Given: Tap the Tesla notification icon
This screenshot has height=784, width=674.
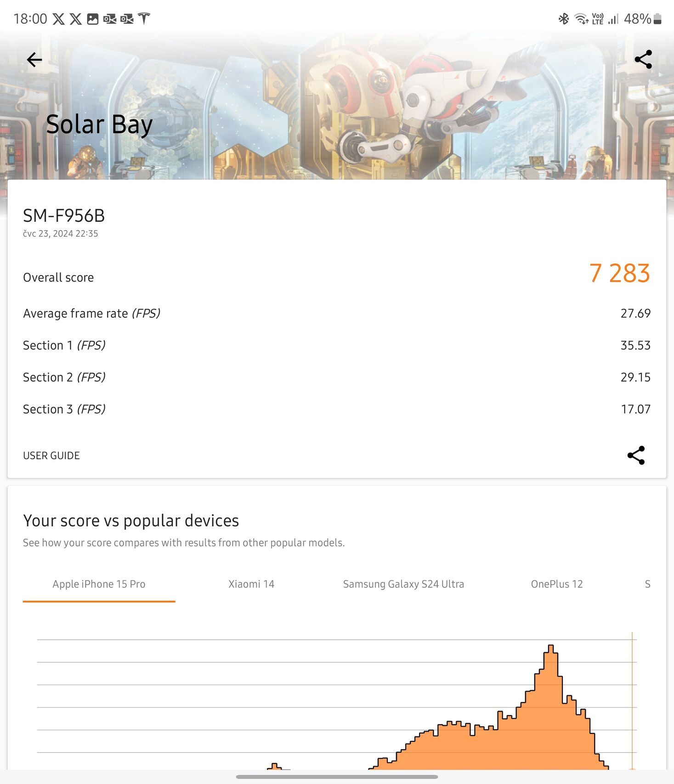Looking at the screenshot, I should click(x=144, y=19).
